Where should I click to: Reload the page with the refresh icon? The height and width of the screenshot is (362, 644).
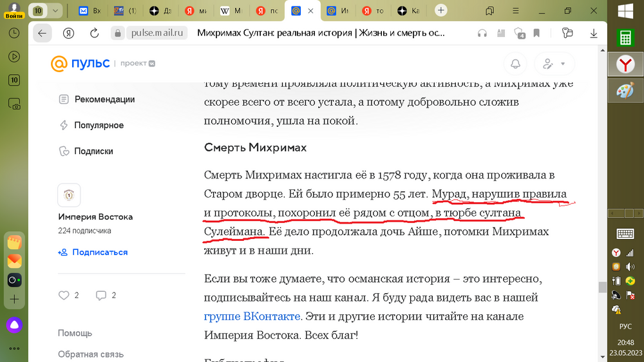95,33
